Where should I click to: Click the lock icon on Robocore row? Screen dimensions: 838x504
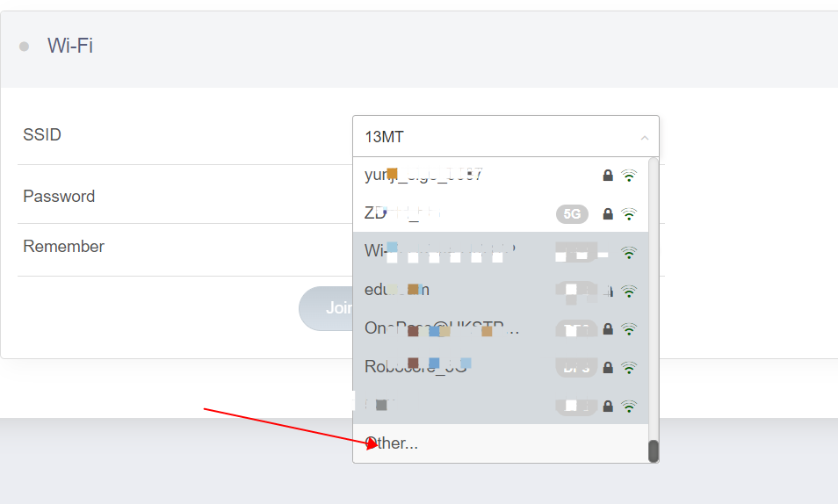coord(608,367)
